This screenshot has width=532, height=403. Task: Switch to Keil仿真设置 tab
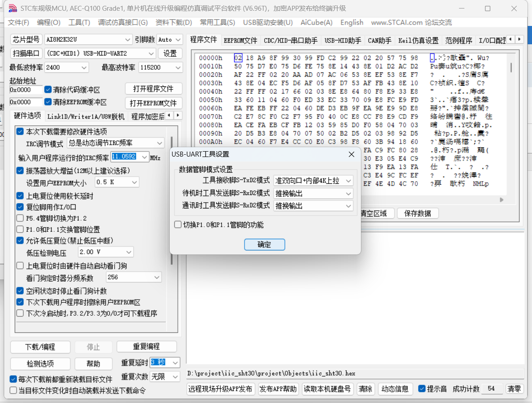(418, 41)
